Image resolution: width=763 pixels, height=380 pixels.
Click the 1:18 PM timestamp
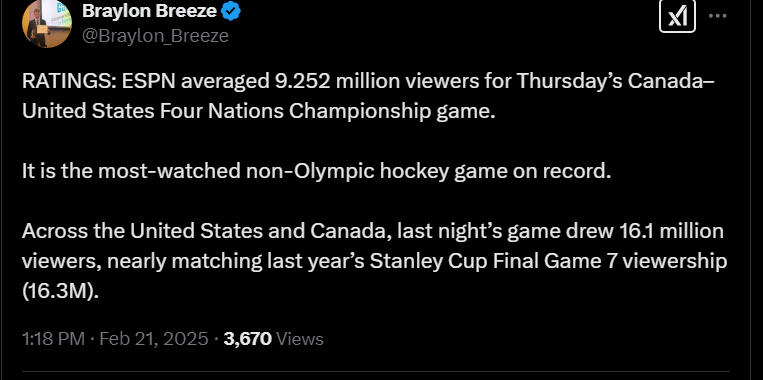pyautogui.click(x=54, y=339)
